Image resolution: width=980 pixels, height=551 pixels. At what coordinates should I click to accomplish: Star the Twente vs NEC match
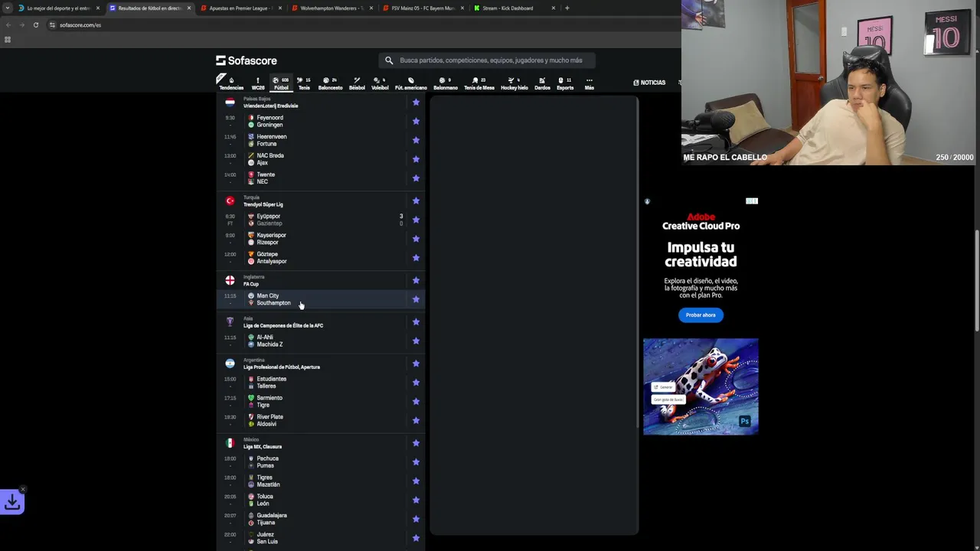coord(416,178)
